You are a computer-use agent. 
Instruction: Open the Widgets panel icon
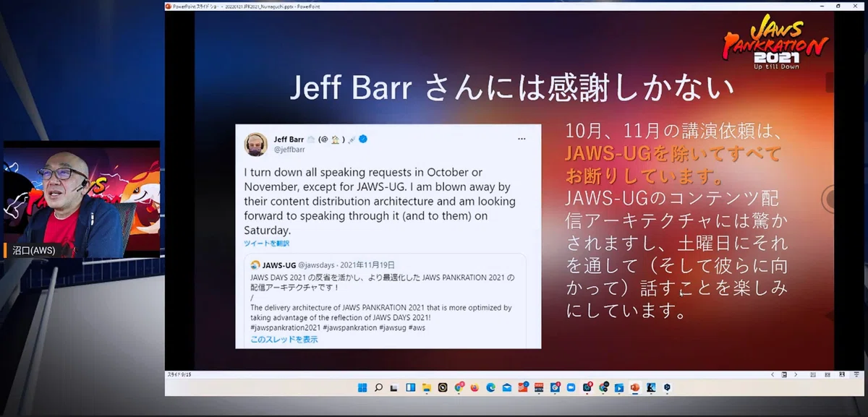pos(410,388)
